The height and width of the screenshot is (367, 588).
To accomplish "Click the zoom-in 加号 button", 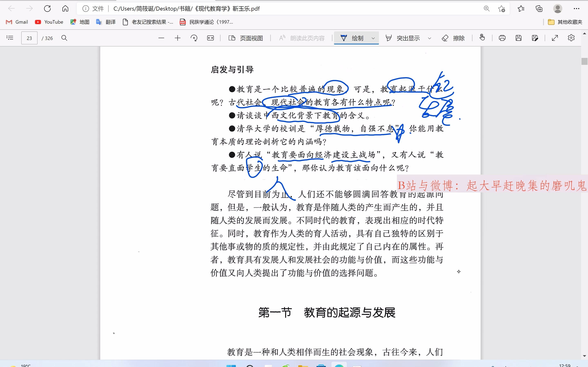I will click(x=177, y=38).
